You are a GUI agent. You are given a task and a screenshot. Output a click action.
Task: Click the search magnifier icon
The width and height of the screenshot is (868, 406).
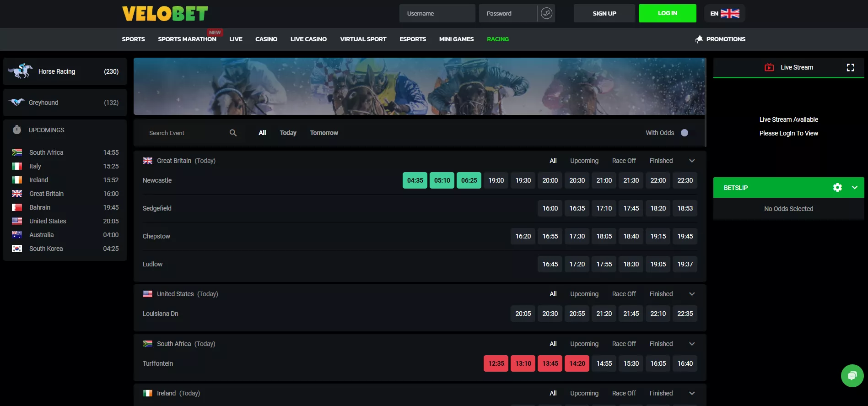click(x=233, y=133)
